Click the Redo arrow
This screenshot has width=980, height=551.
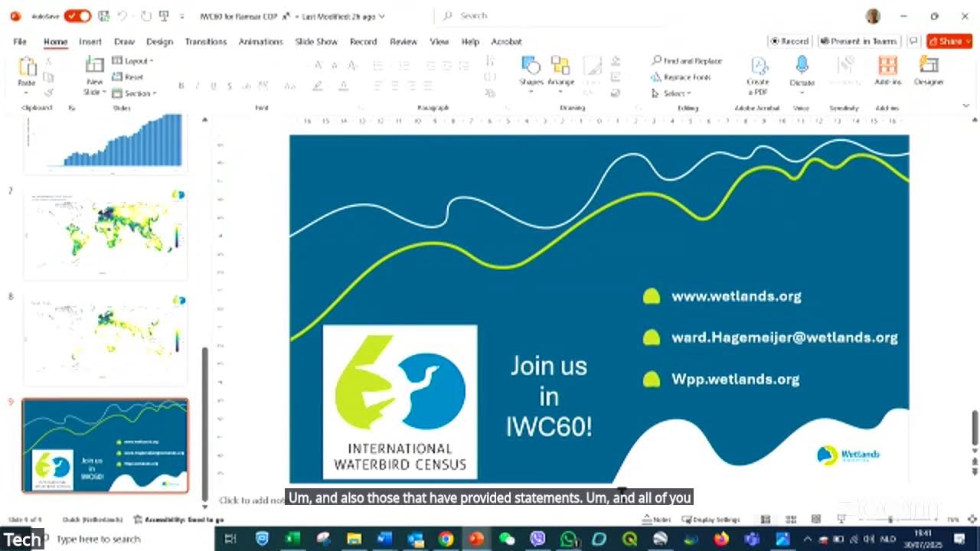pyautogui.click(x=146, y=15)
